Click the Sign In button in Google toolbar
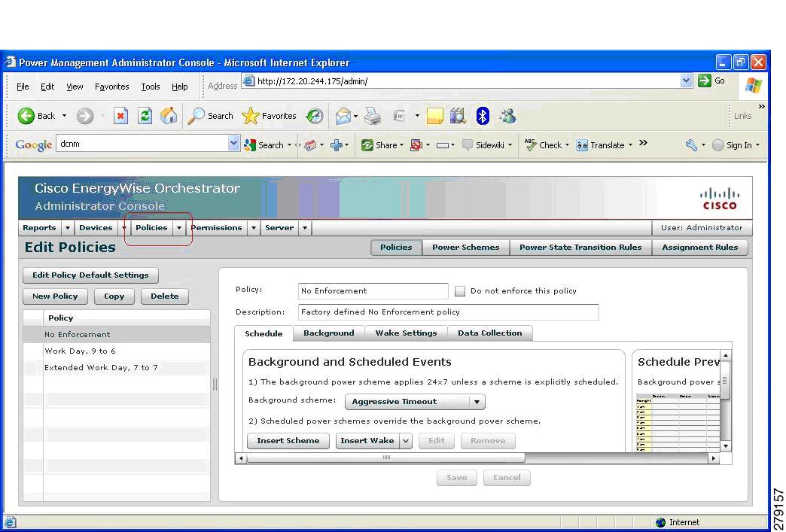786x532 pixels. pos(736,145)
